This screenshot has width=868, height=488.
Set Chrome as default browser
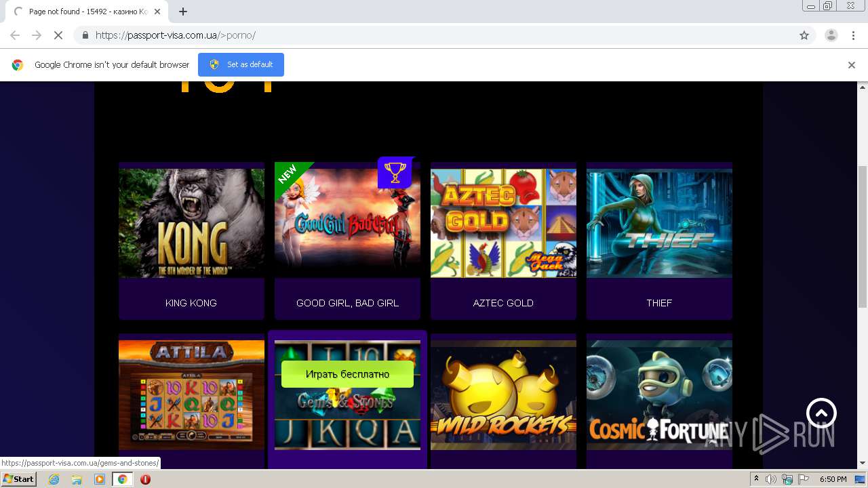[x=241, y=64]
